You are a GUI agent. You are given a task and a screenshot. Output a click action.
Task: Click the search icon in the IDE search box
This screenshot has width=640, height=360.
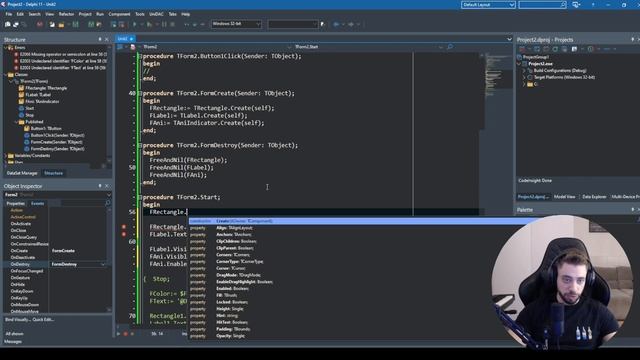coord(563,4)
